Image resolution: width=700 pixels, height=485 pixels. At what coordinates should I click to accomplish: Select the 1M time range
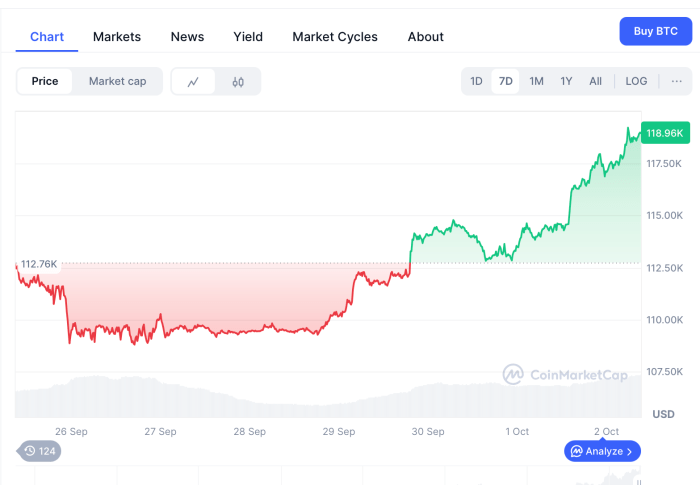(536, 81)
